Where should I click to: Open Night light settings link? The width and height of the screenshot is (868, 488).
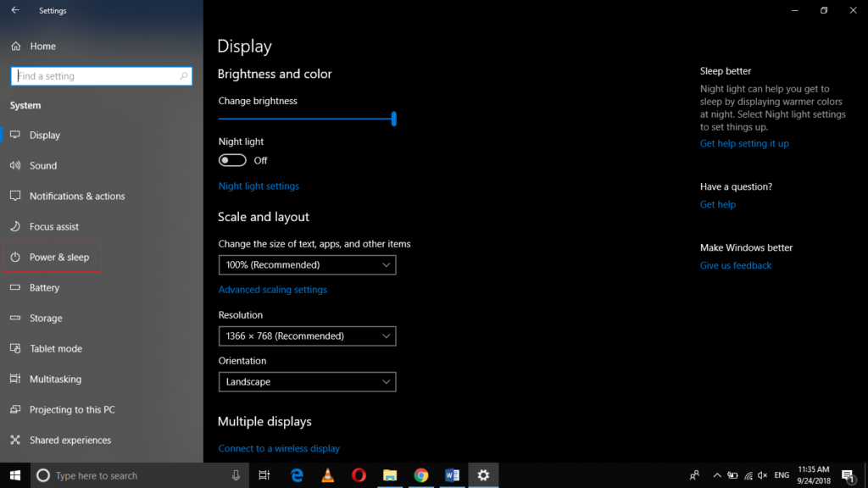(x=259, y=186)
